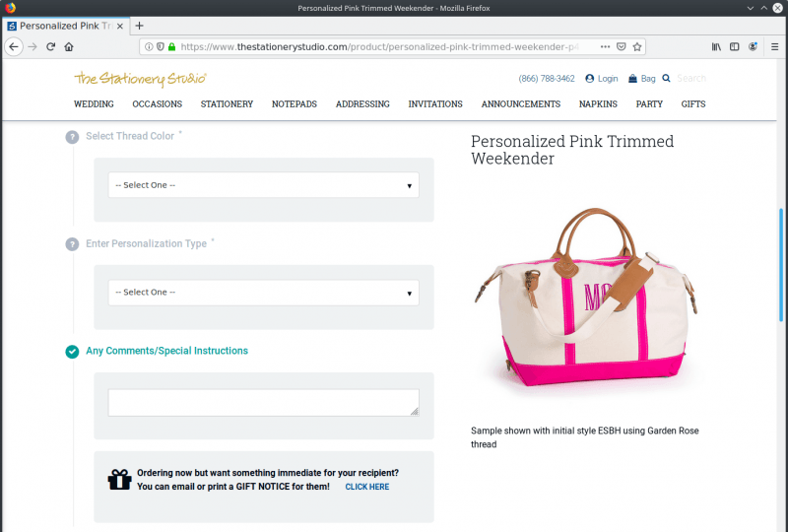Click the Bag link

[648, 79]
